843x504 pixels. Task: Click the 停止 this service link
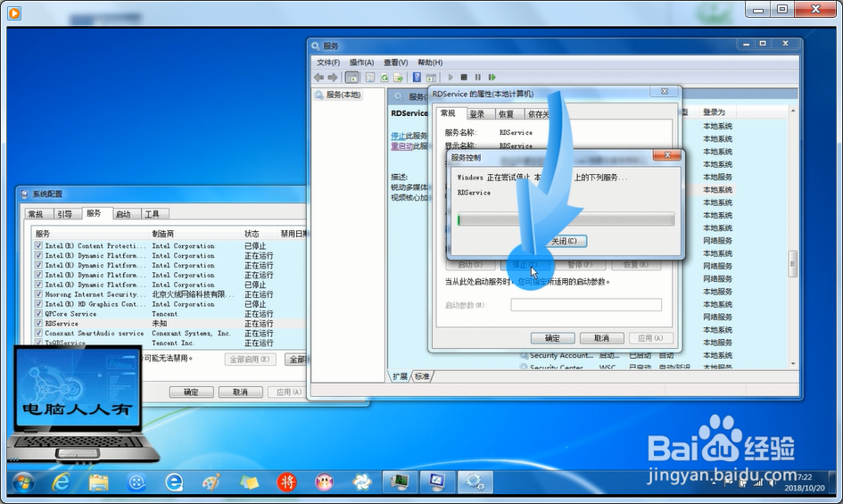(398, 136)
